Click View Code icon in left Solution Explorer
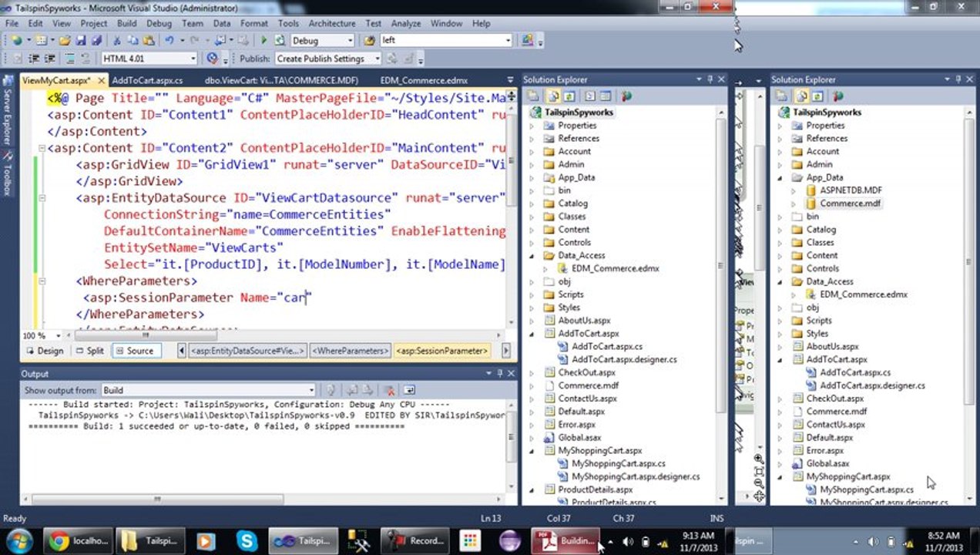 (590, 96)
